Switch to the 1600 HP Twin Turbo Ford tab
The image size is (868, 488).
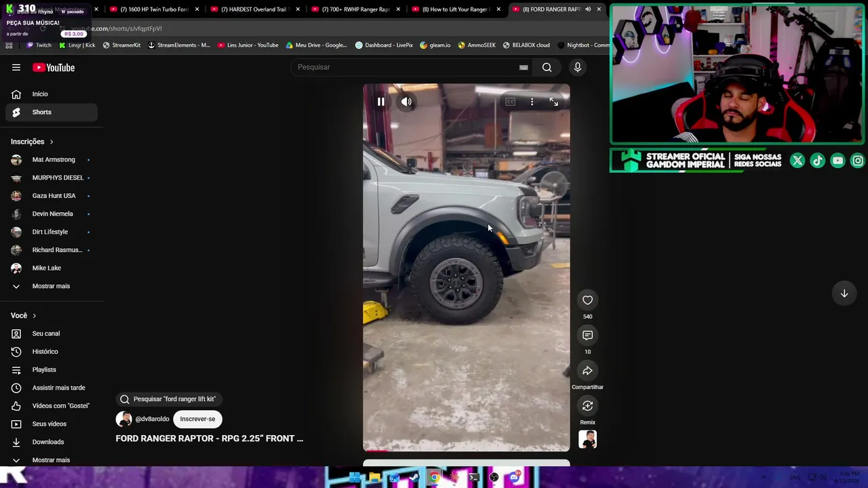click(155, 9)
